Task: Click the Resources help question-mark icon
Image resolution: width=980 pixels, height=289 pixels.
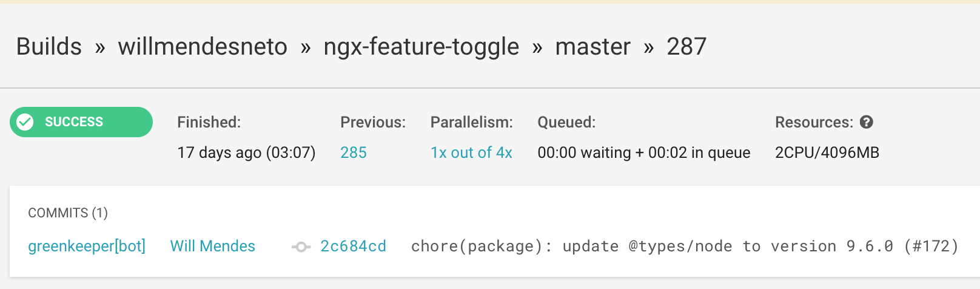Action: (867, 122)
